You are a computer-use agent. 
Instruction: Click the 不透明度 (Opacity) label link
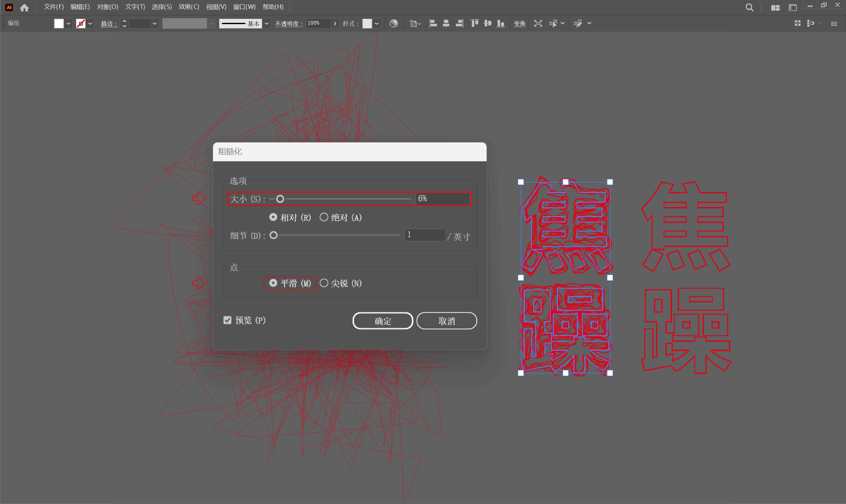[289, 24]
